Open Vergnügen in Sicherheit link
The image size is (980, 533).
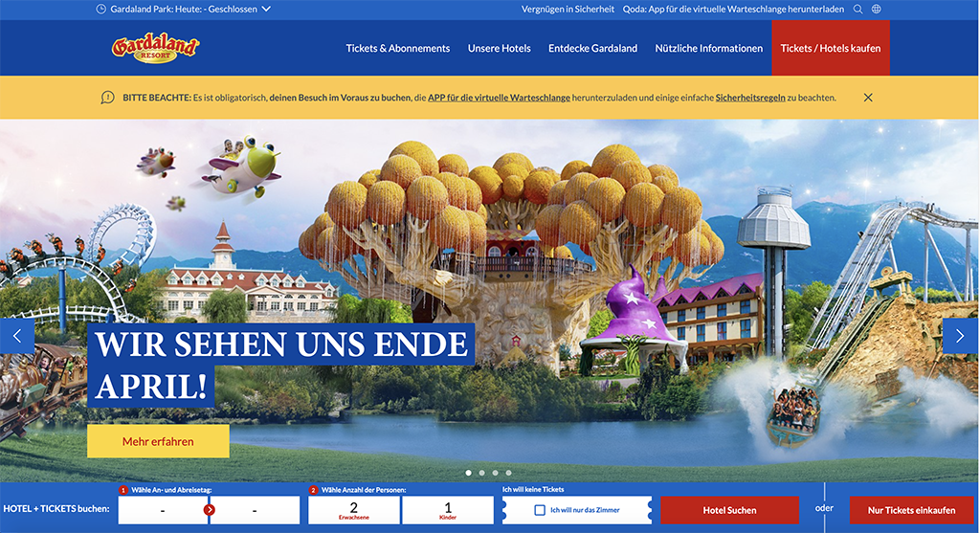(x=568, y=10)
